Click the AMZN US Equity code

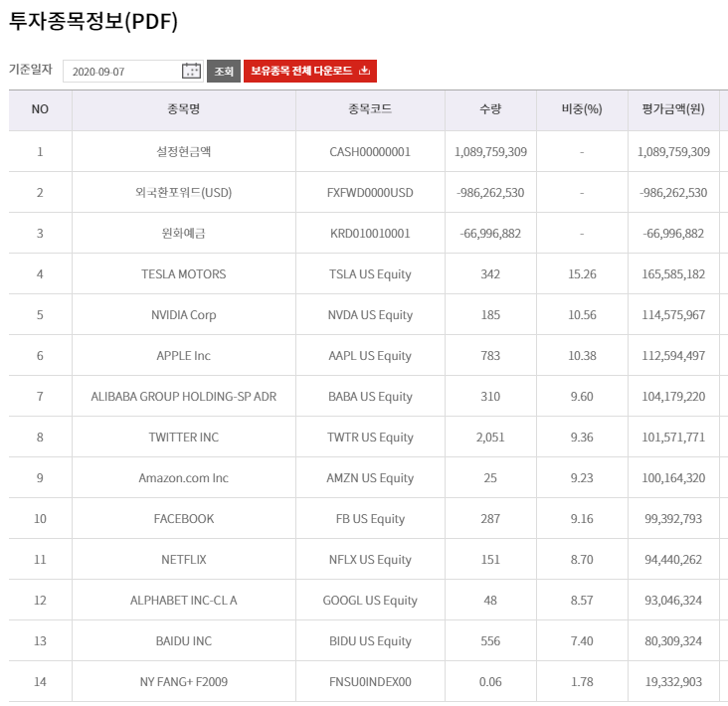[370, 478]
